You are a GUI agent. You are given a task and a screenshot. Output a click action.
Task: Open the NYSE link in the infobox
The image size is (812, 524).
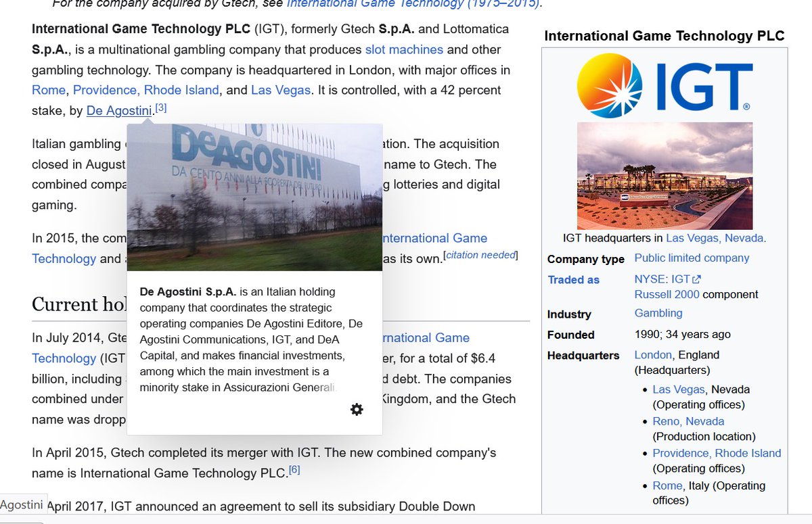(x=650, y=279)
